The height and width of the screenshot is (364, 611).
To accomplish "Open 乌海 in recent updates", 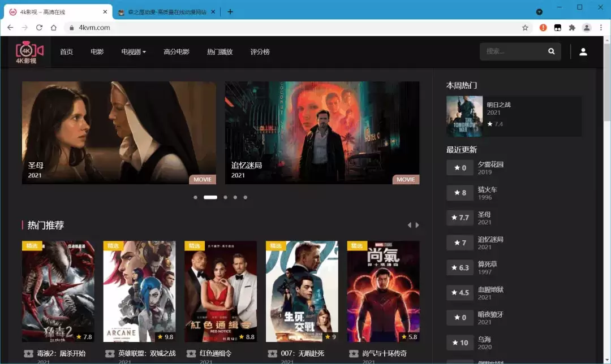I will 484,340.
